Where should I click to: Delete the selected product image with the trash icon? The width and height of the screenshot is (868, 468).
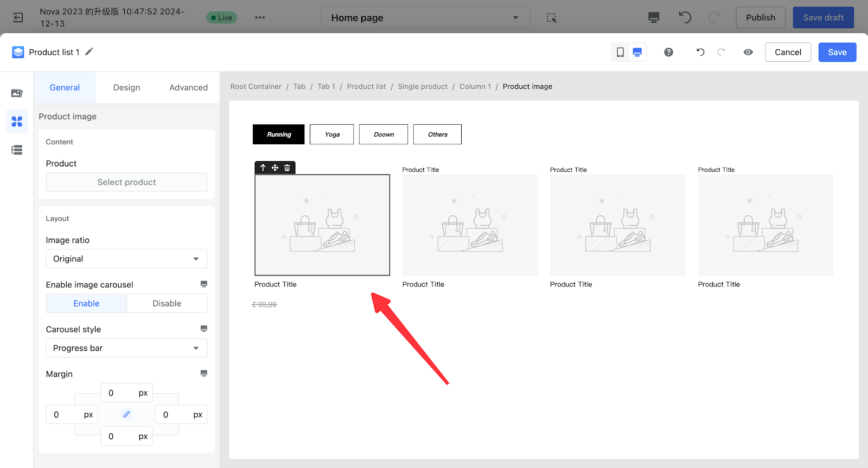[x=288, y=168]
